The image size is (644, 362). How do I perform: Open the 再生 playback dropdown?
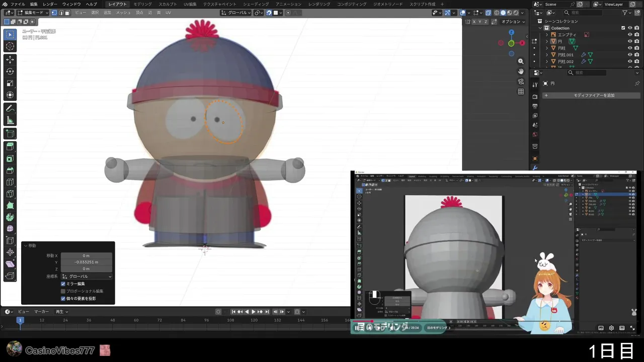point(62,312)
